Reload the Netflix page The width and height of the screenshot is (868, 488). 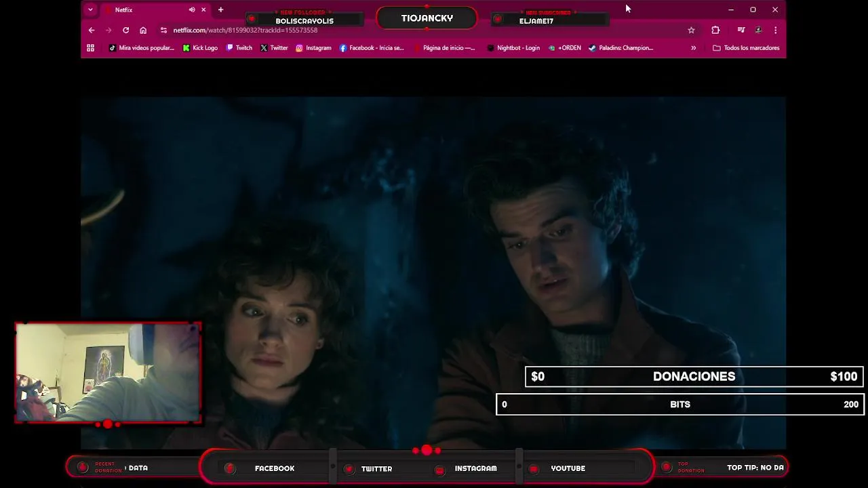pyautogui.click(x=125, y=30)
